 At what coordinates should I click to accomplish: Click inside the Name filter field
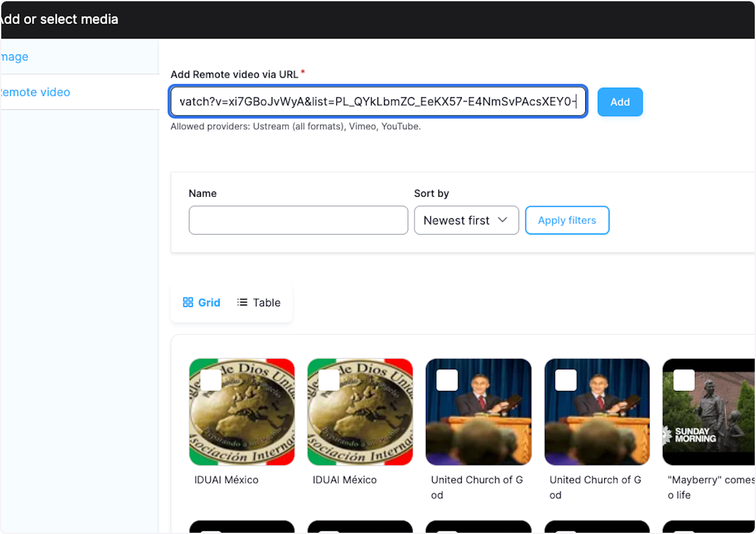tap(298, 220)
